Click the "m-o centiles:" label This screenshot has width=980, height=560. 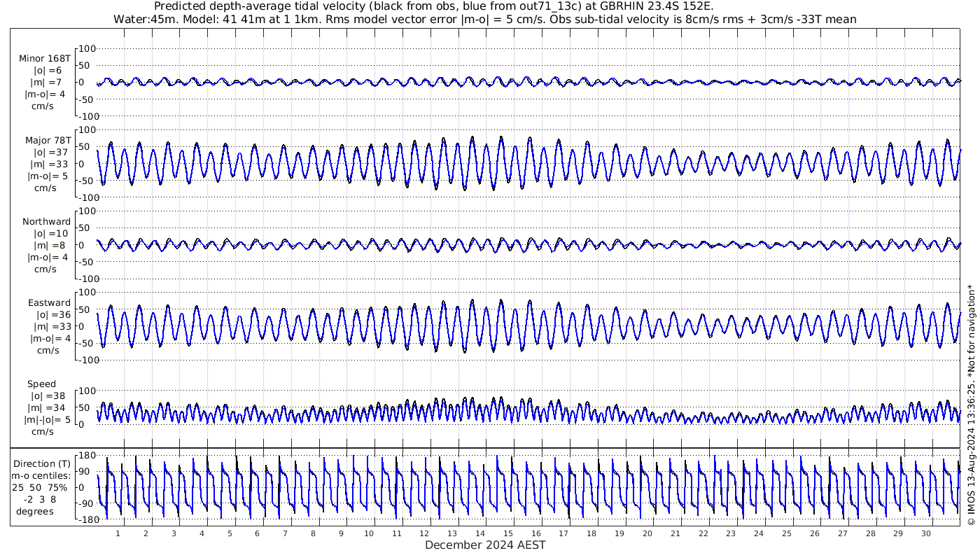[x=41, y=475]
